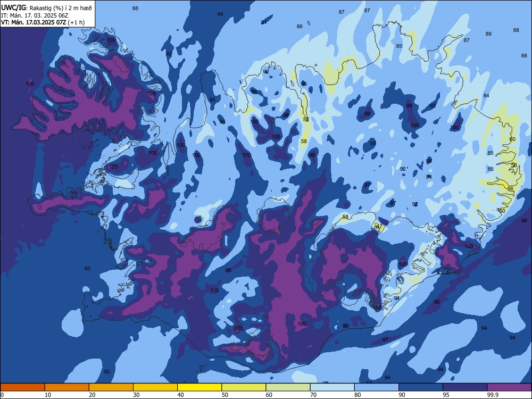Click the map value '47' on the yellow spot
Viewport: 532px width, 399px height.
379,226
